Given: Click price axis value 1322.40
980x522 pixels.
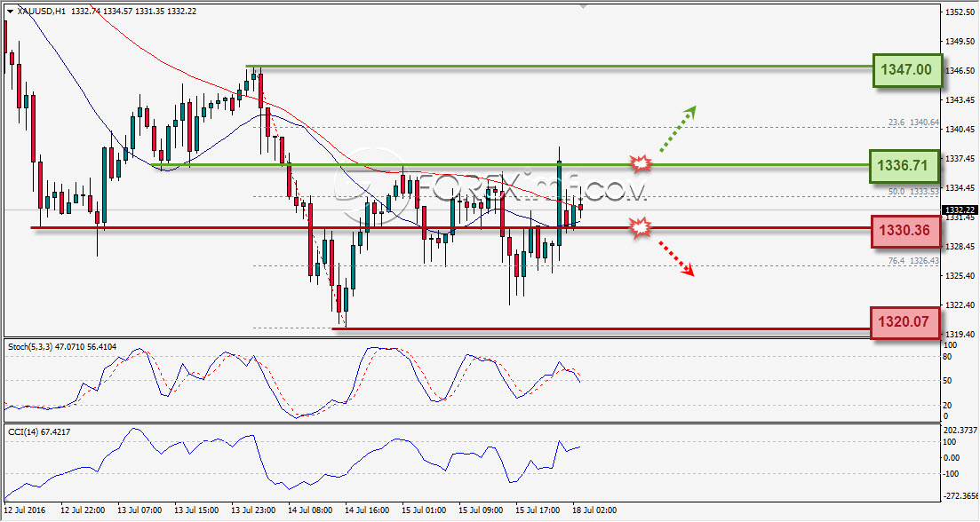Looking at the screenshot, I should tap(960, 304).
